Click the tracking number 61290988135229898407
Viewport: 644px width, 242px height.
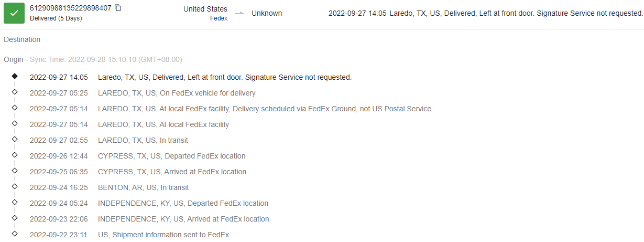point(70,8)
